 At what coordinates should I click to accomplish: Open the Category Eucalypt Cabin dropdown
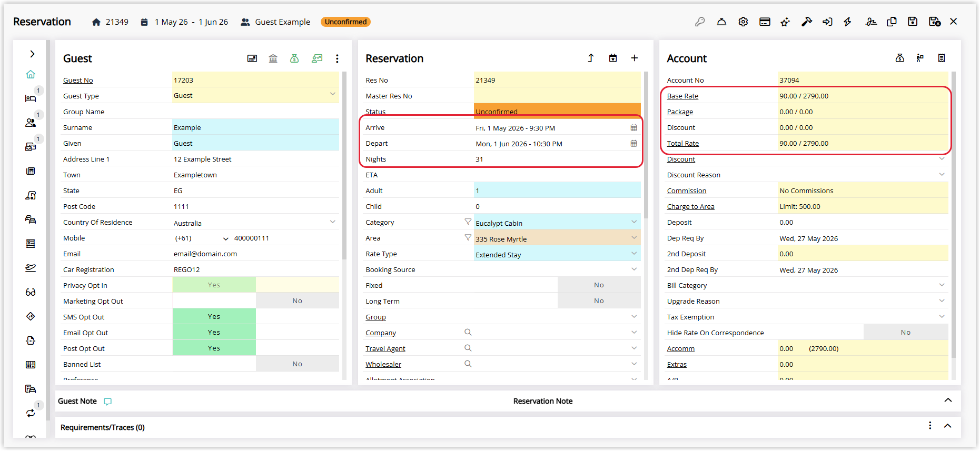(634, 222)
